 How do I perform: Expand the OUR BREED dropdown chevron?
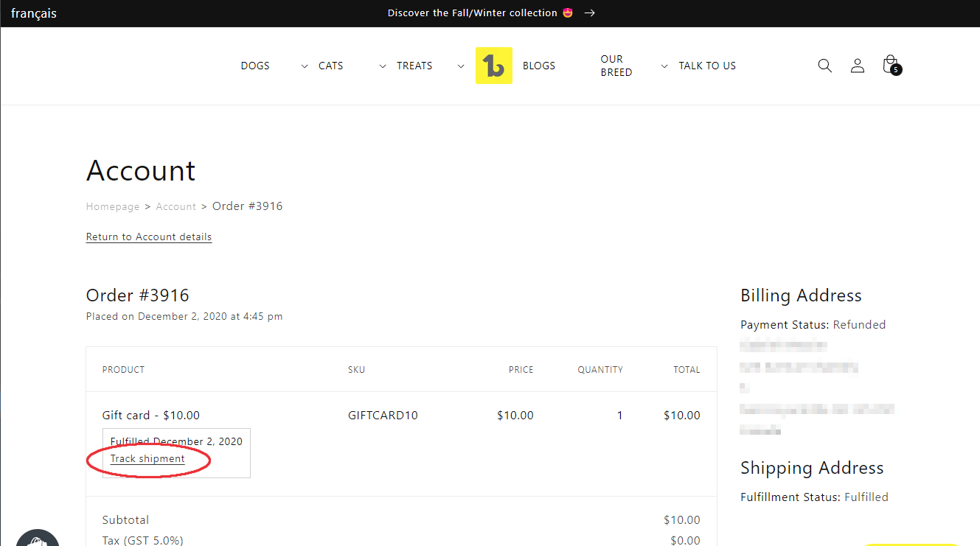click(x=664, y=66)
